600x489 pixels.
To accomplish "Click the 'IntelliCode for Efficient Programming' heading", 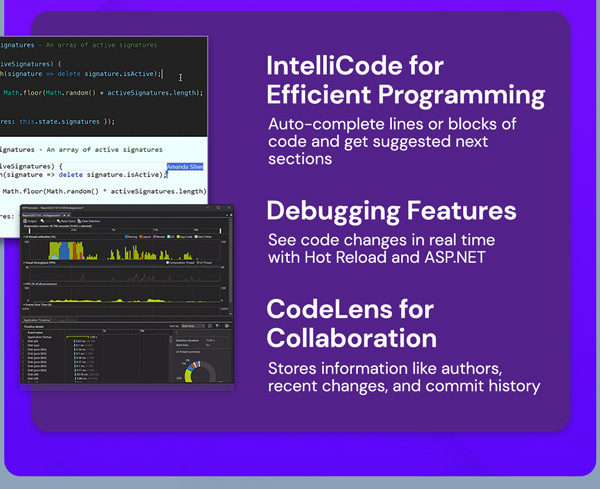I will pyautogui.click(x=406, y=80).
